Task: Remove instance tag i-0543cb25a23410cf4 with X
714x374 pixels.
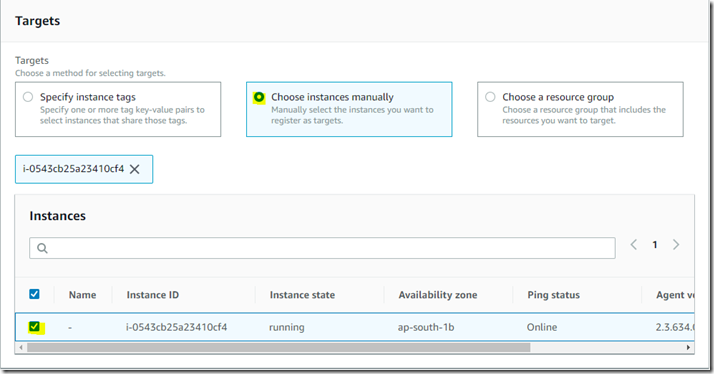Action: (134, 169)
